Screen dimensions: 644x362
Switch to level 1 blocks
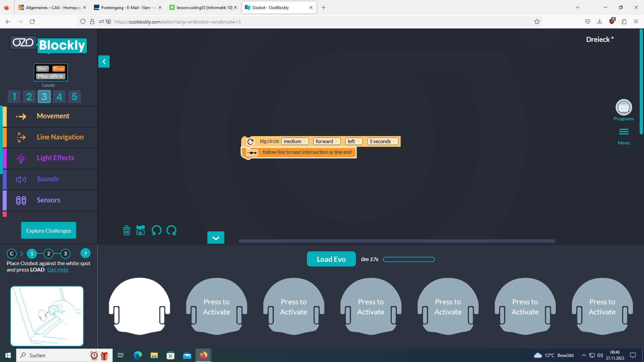[x=14, y=97]
